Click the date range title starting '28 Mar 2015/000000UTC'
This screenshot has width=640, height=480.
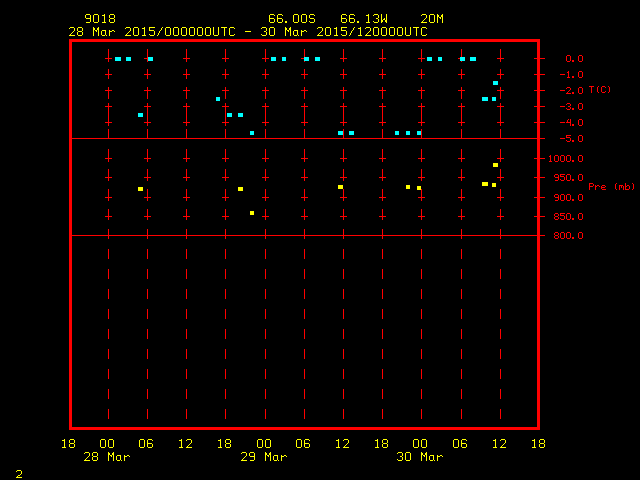(x=248, y=32)
